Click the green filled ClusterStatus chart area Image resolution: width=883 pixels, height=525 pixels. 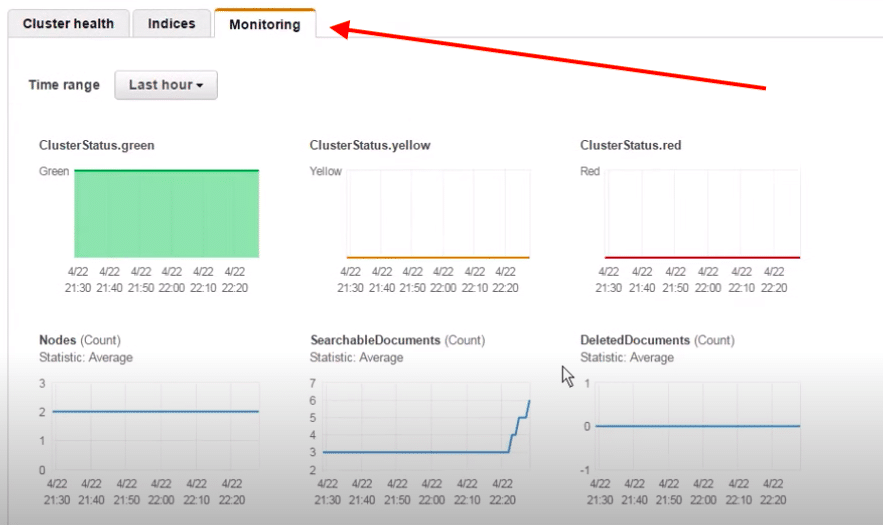(x=167, y=213)
